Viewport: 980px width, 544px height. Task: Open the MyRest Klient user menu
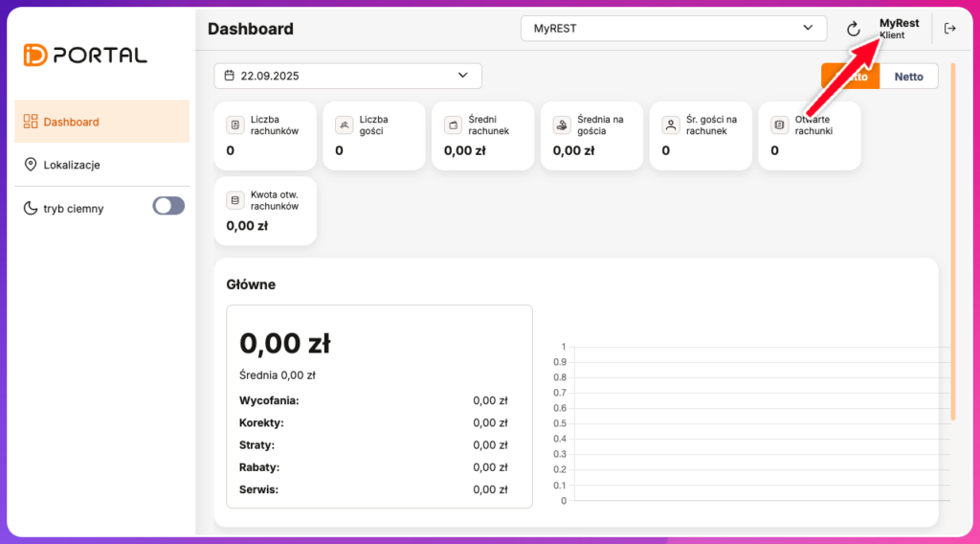(898, 29)
